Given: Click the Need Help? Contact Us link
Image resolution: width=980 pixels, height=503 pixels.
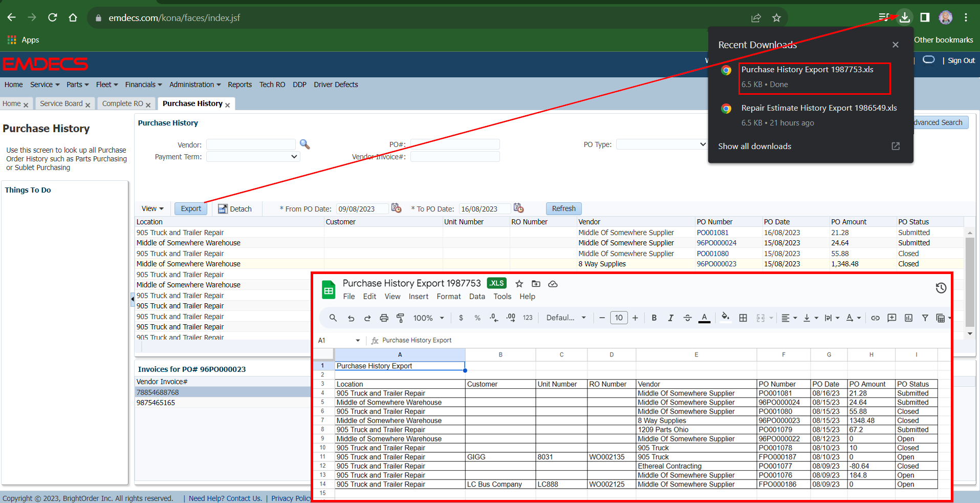Looking at the screenshot, I should point(225,498).
